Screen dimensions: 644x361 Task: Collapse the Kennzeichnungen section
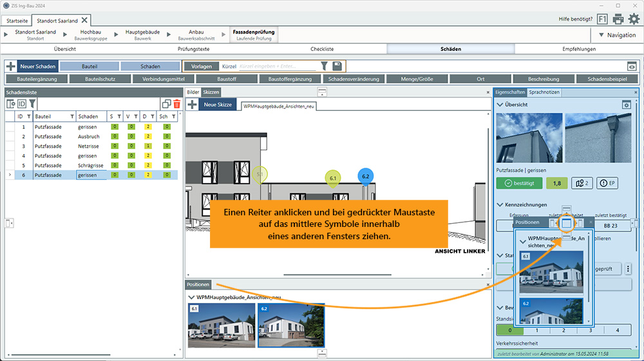500,204
